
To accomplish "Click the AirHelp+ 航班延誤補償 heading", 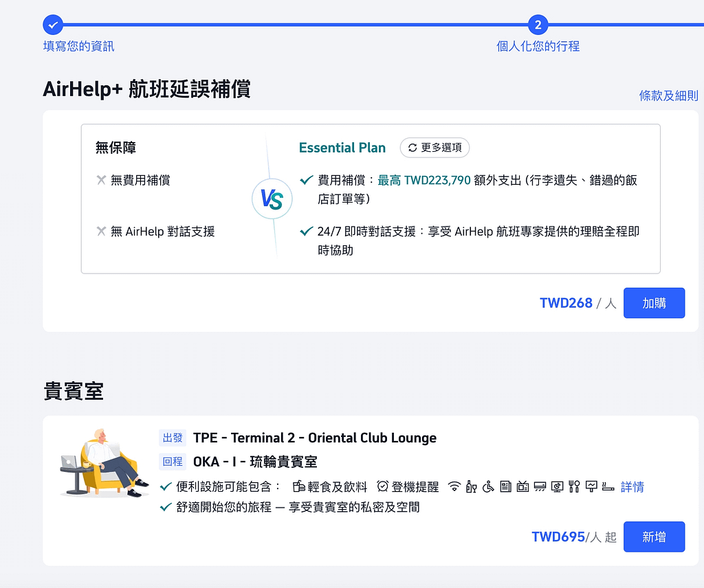I will [x=147, y=89].
